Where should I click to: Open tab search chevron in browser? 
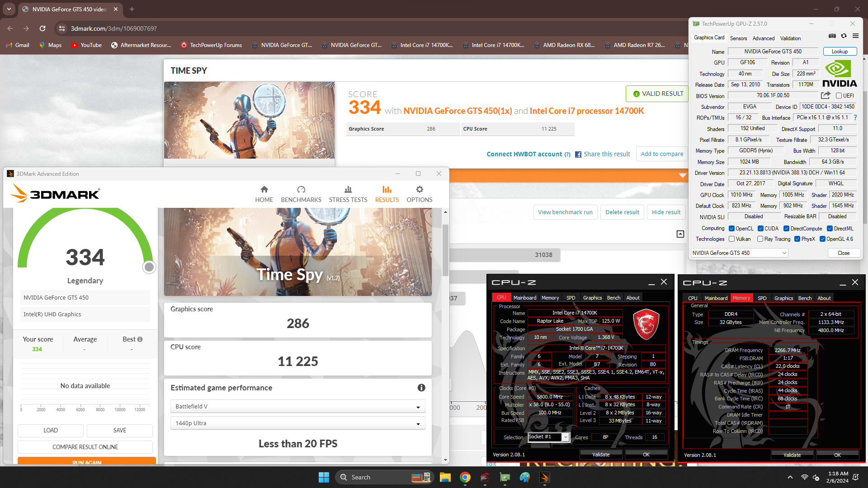9,9
